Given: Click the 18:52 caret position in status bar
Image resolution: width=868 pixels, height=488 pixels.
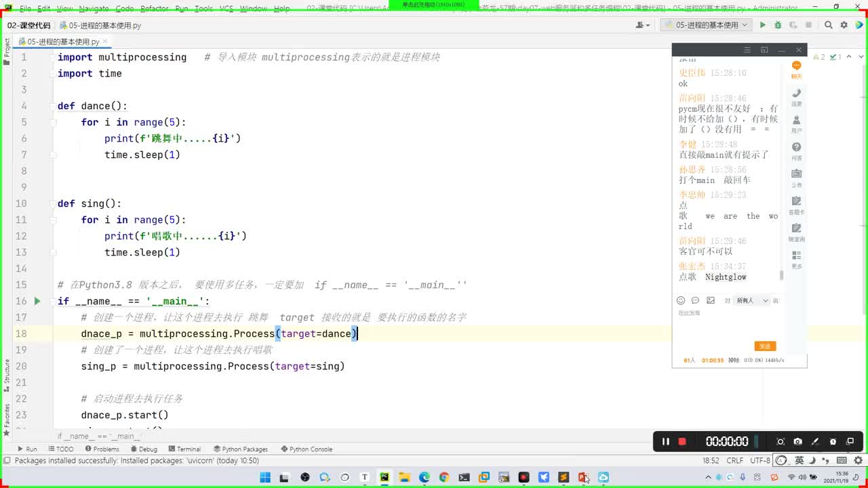Looking at the screenshot, I should (x=711, y=460).
